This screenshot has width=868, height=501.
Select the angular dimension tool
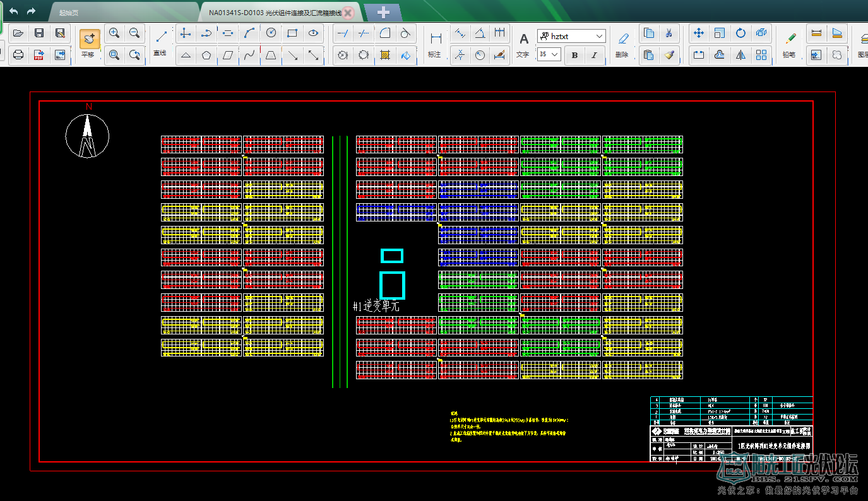coord(480,33)
